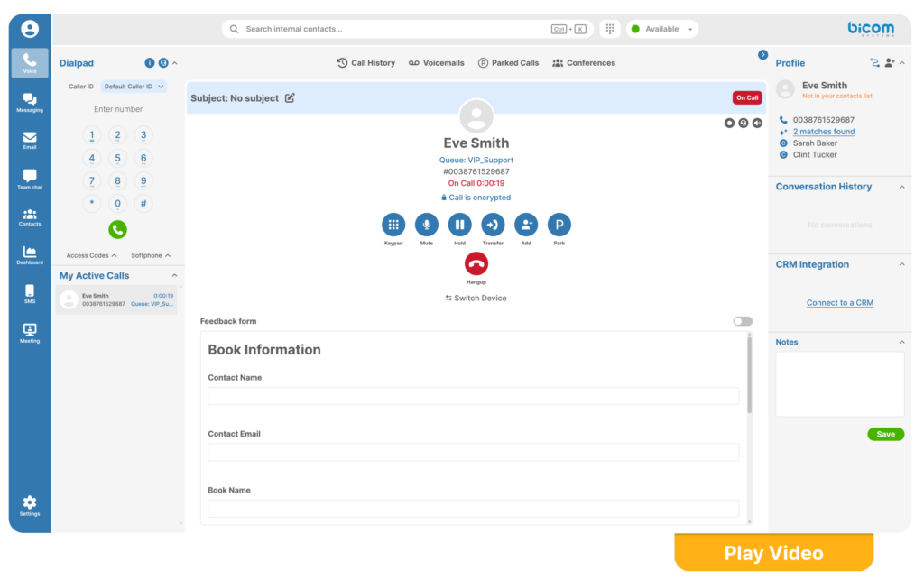The height and width of the screenshot is (580, 924).
Task: Open the Default Caller ID dropdown
Action: click(134, 87)
